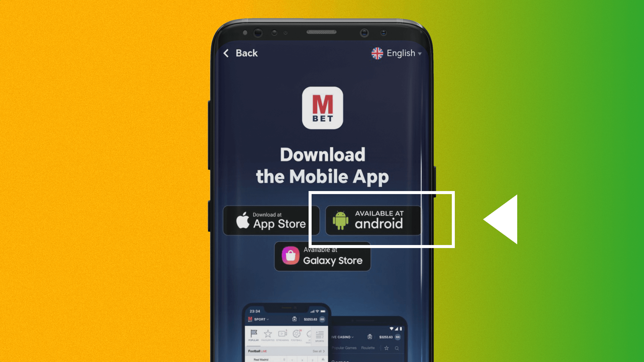Image resolution: width=644 pixels, height=362 pixels.
Task: Click the MBet app icon
Action: 322,109
